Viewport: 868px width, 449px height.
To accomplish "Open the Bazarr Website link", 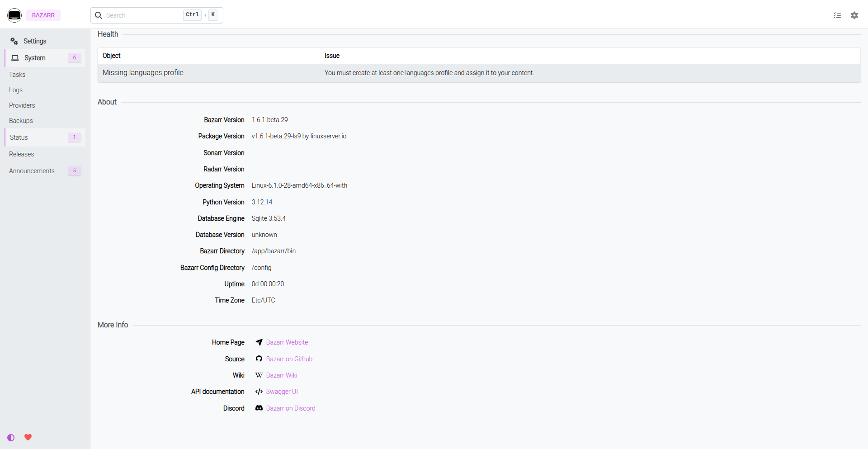I will pos(287,342).
